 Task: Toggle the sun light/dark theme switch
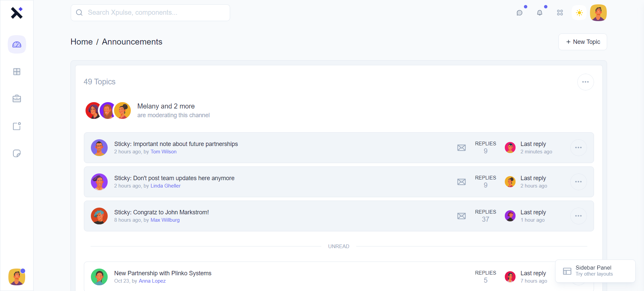click(x=579, y=13)
